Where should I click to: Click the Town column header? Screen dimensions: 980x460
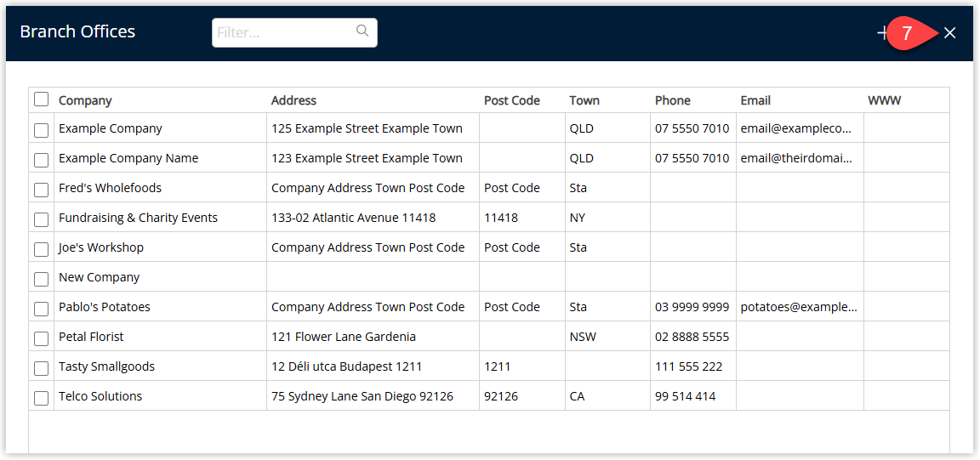click(x=584, y=100)
